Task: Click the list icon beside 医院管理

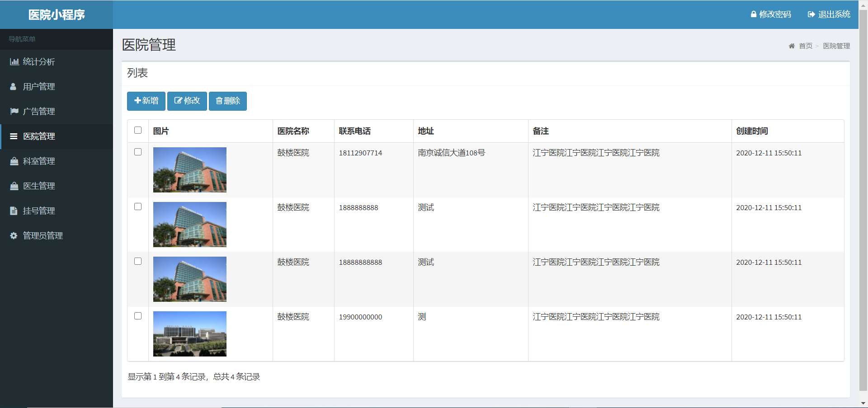Action: tap(14, 136)
